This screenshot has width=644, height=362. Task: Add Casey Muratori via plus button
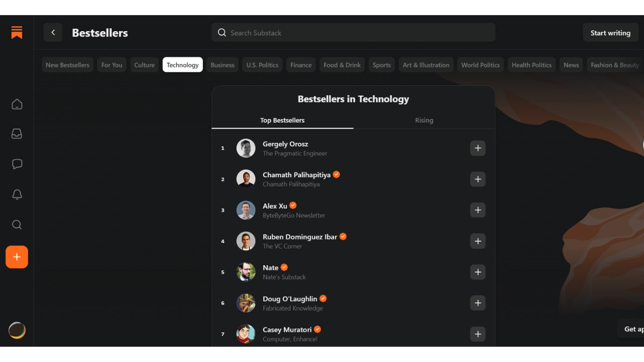point(478,334)
